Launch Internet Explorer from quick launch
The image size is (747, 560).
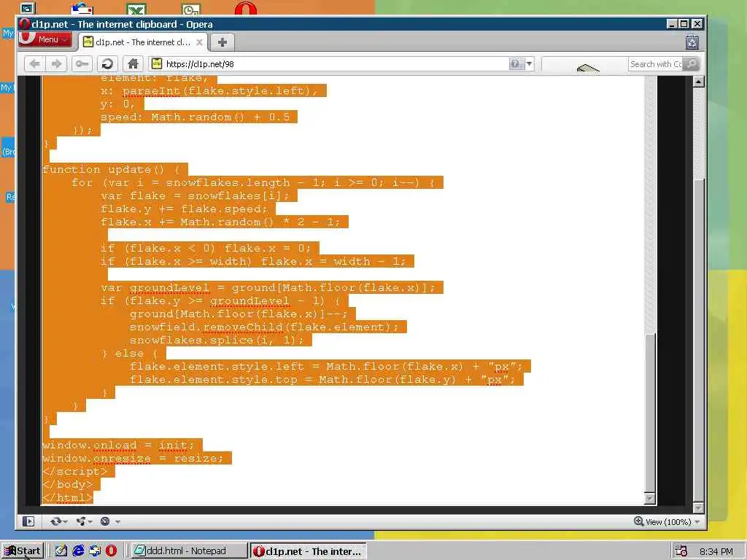(x=77, y=551)
